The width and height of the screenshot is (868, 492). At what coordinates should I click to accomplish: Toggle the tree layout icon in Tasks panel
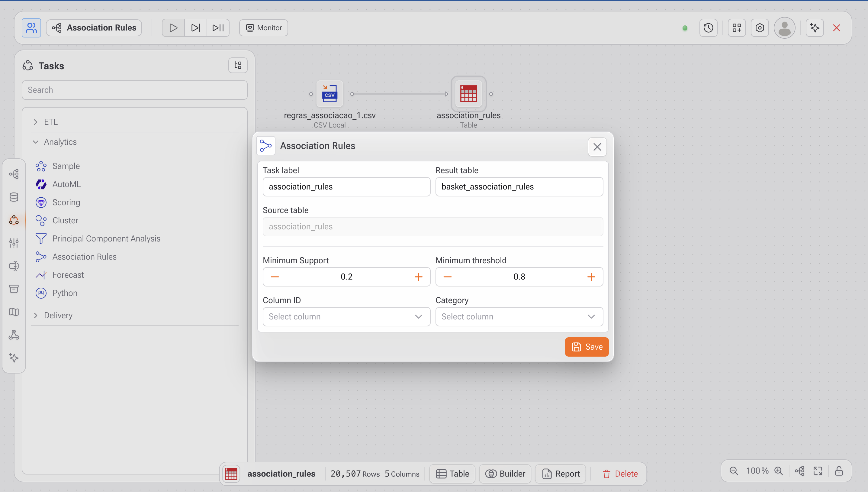(x=238, y=65)
